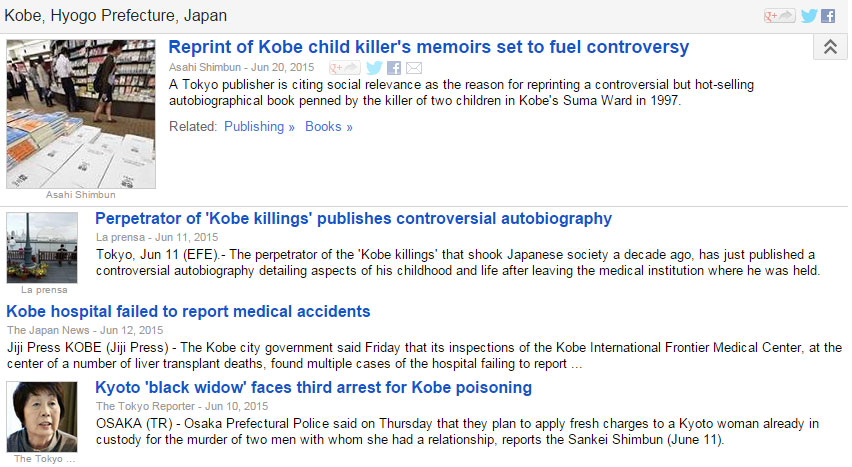This screenshot has height=467, width=852.
Task: Email the memoirs reprint article
Action: [x=414, y=68]
